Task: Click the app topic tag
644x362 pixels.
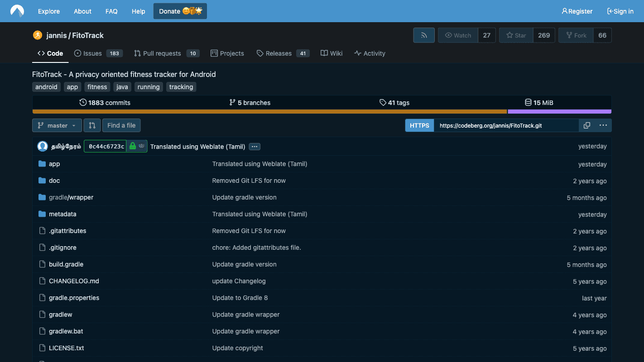Action: pyautogui.click(x=72, y=87)
